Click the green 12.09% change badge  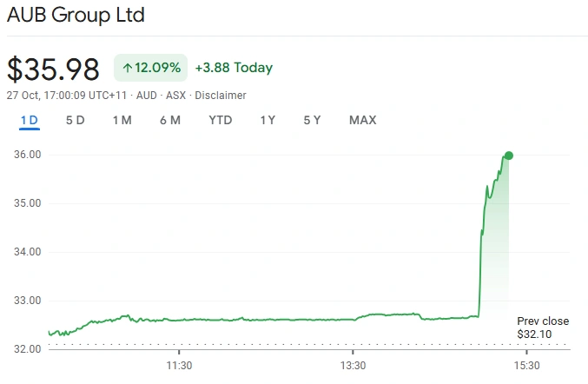click(x=151, y=68)
